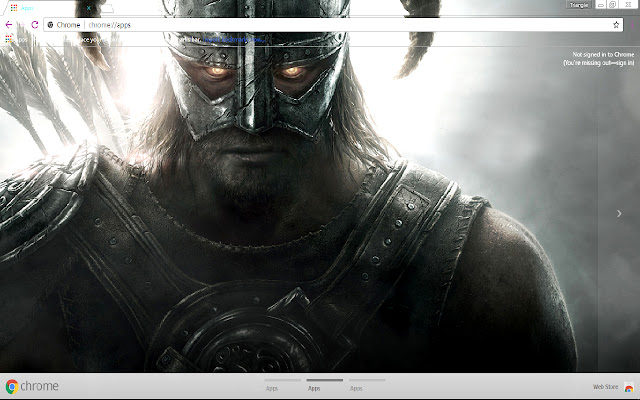Go back with the purple back arrow
This screenshot has height=400, width=640.
[x=9, y=25]
